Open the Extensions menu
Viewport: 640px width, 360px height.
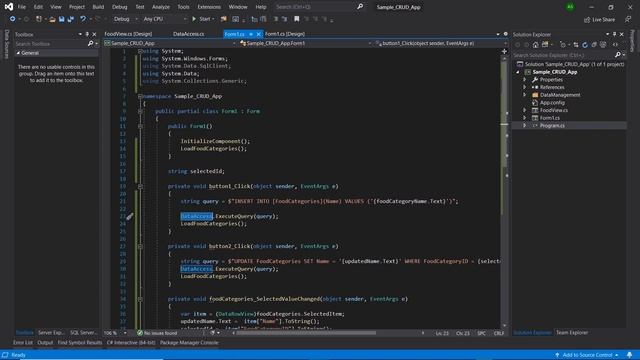point(209,7)
